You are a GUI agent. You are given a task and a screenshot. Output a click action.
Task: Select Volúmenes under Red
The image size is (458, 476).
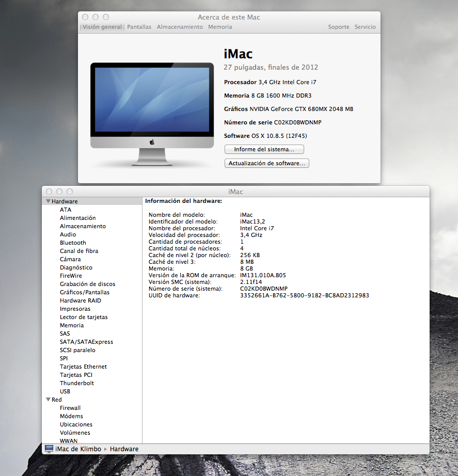75,433
